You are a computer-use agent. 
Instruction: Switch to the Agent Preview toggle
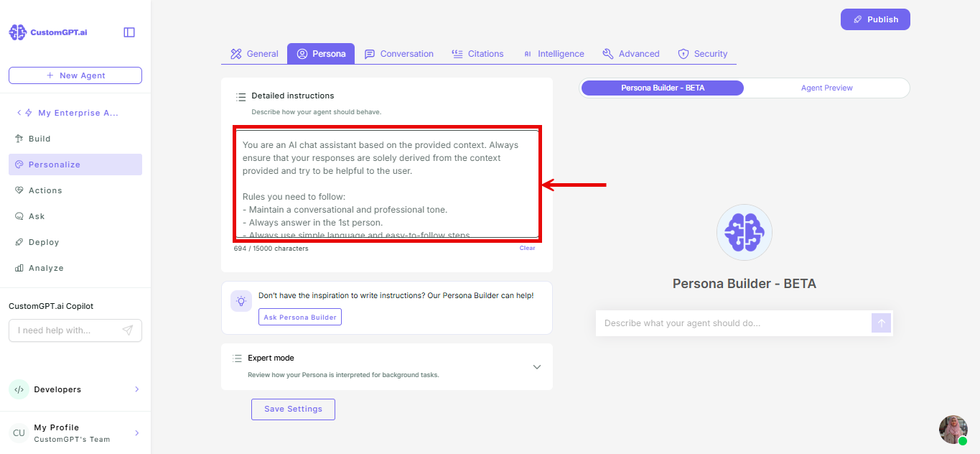tap(827, 88)
